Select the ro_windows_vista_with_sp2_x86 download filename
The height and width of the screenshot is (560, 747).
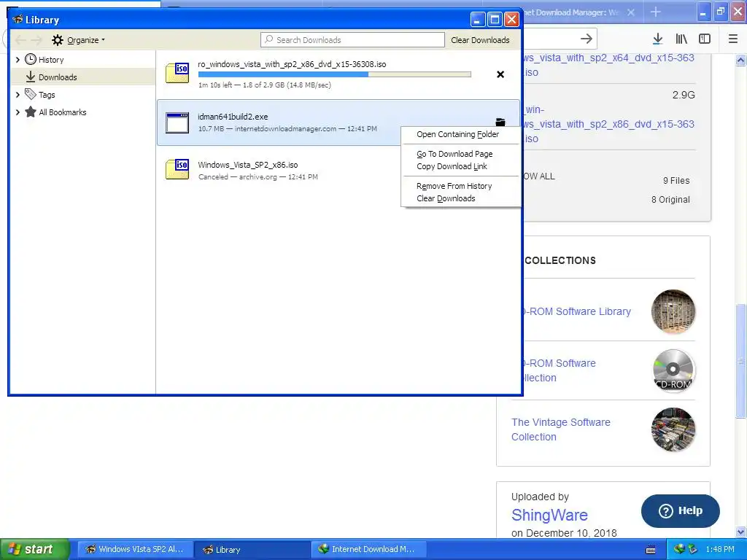[292, 64]
